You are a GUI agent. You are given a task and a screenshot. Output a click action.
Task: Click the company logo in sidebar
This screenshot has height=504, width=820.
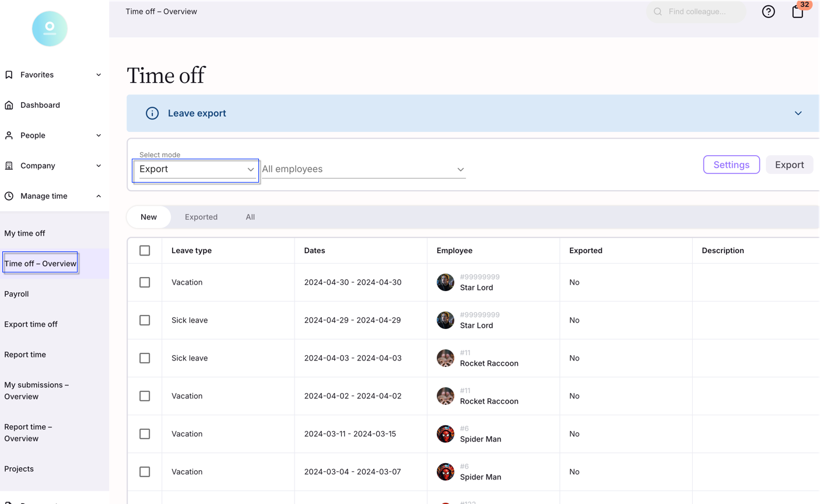[50, 29]
